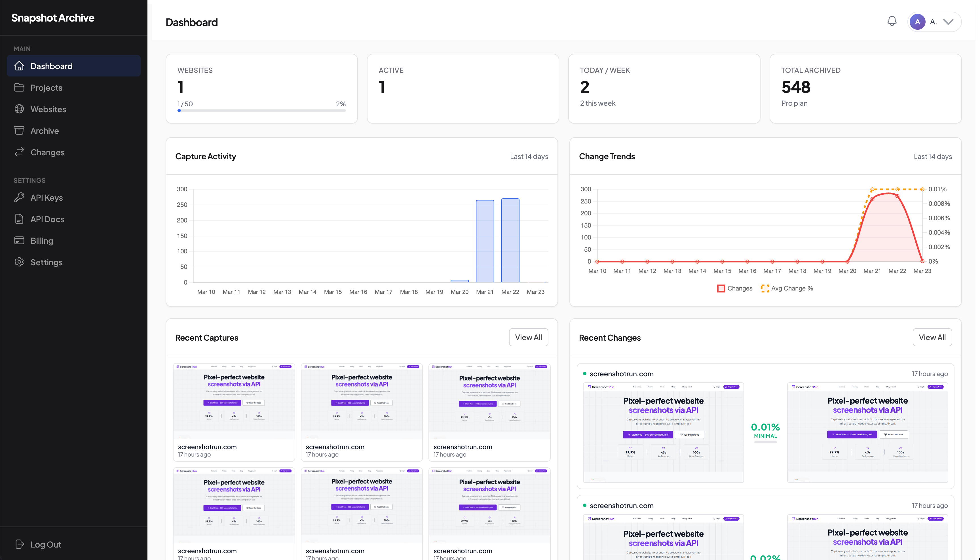The height and width of the screenshot is (560, 980).
Task: Log Out of Snapshot Archive
Action: click(x=73, y=544)
